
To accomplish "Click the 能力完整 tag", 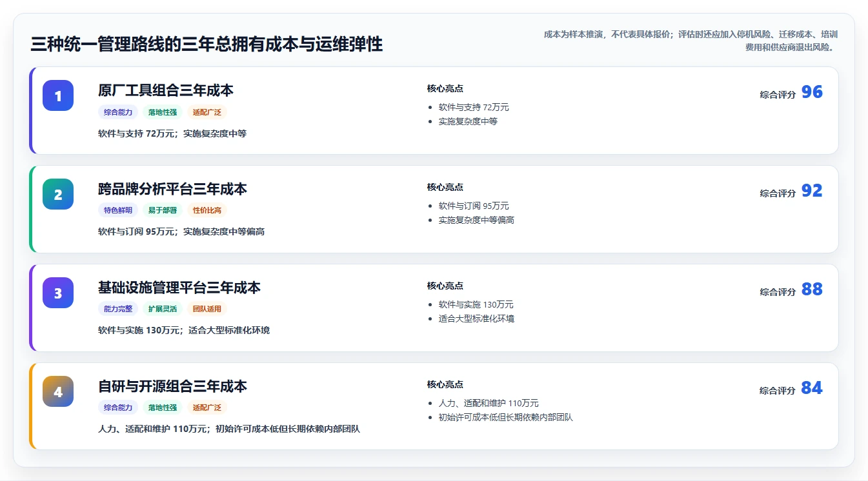I will (x=118, y=309).
